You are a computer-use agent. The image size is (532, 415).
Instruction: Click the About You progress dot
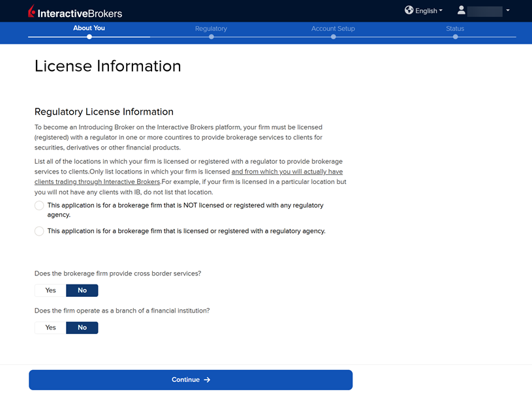pyautogui.click(x=89, y=37)
